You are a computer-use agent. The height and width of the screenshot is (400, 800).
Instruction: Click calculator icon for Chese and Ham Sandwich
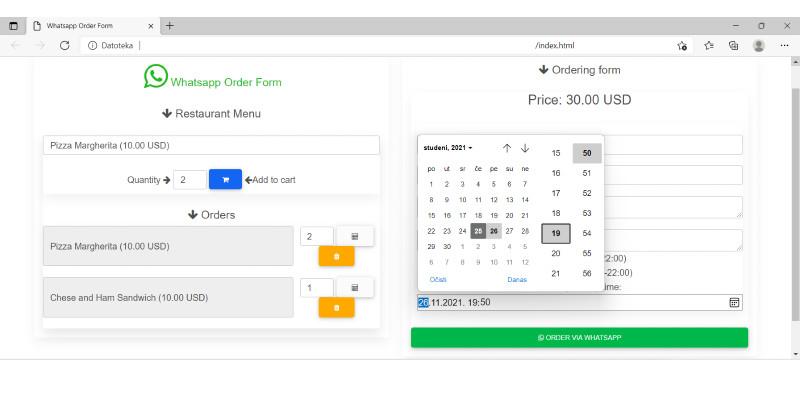[355, 287]
